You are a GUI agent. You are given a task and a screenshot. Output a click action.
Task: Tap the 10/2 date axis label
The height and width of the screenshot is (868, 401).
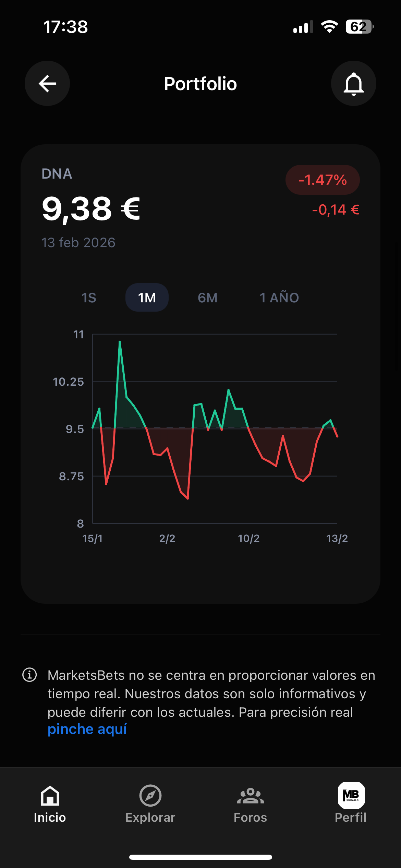tap(248, 538)
